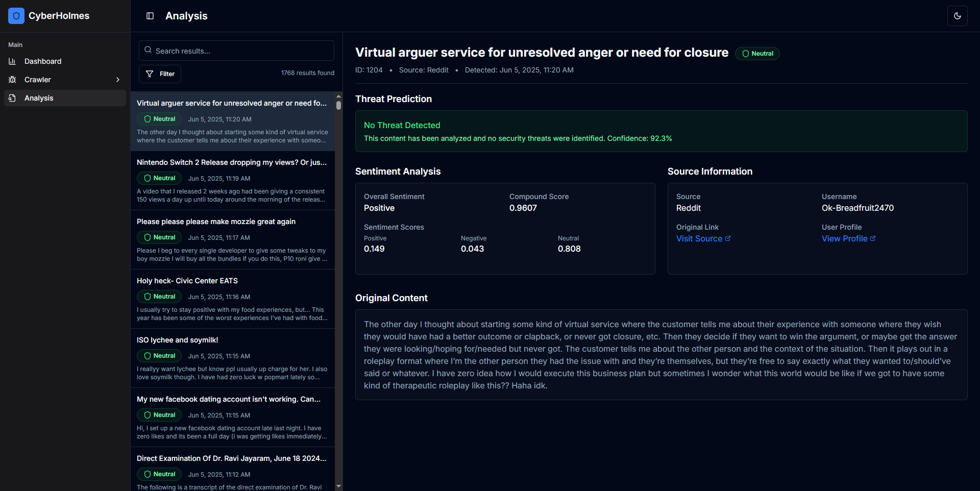
Task: Click external link icon next to View Profile
Action: point(873,238)
